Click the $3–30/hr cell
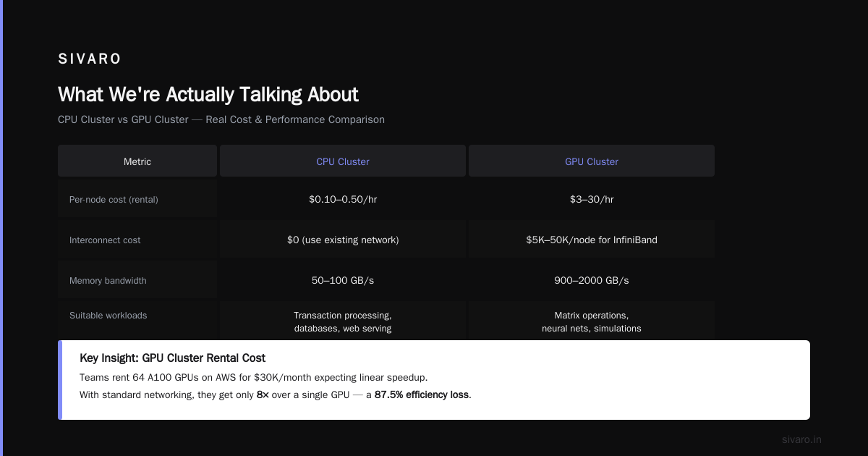 (x=592, y=199)
